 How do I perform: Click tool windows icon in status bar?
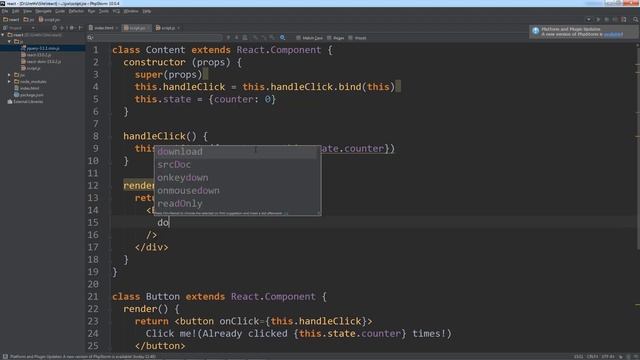coord(5,357)
